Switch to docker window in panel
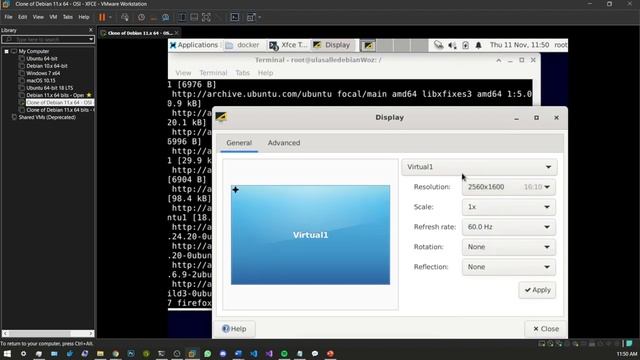The image size is (640, 360). [x=243, y=45]
